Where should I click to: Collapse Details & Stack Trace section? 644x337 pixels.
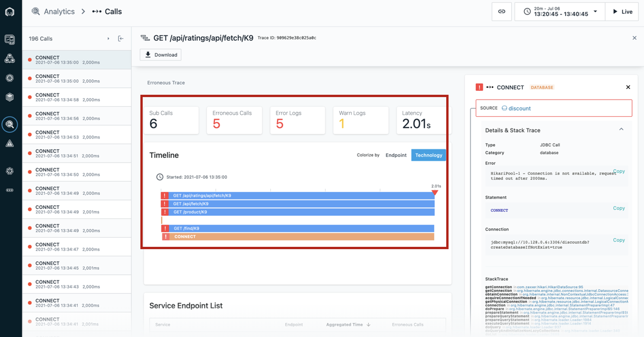pyautogui.click(x=621, y=129)
